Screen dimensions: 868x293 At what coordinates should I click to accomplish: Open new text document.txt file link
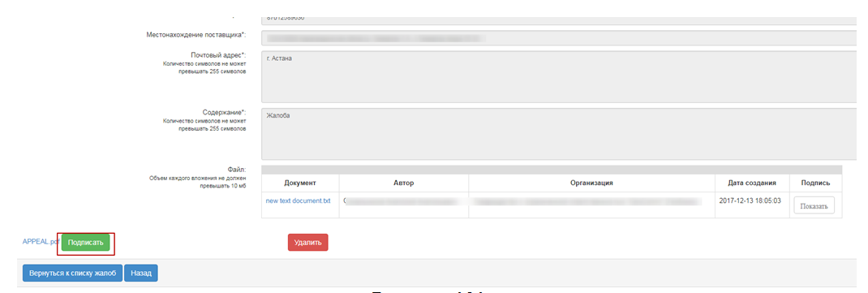point(298,200)
